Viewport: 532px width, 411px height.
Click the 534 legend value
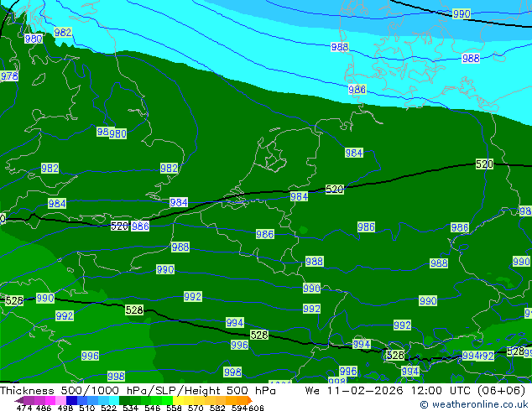pyautogui.click(x=130, y=408)
